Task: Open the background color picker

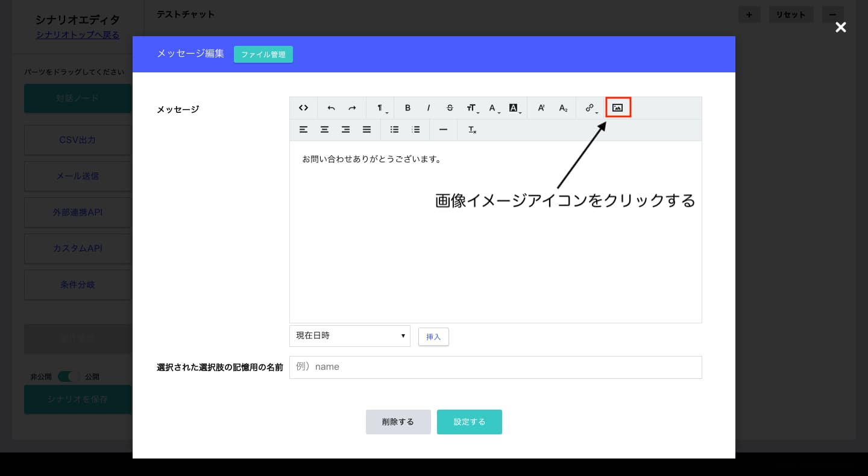Action: [514, 108]
